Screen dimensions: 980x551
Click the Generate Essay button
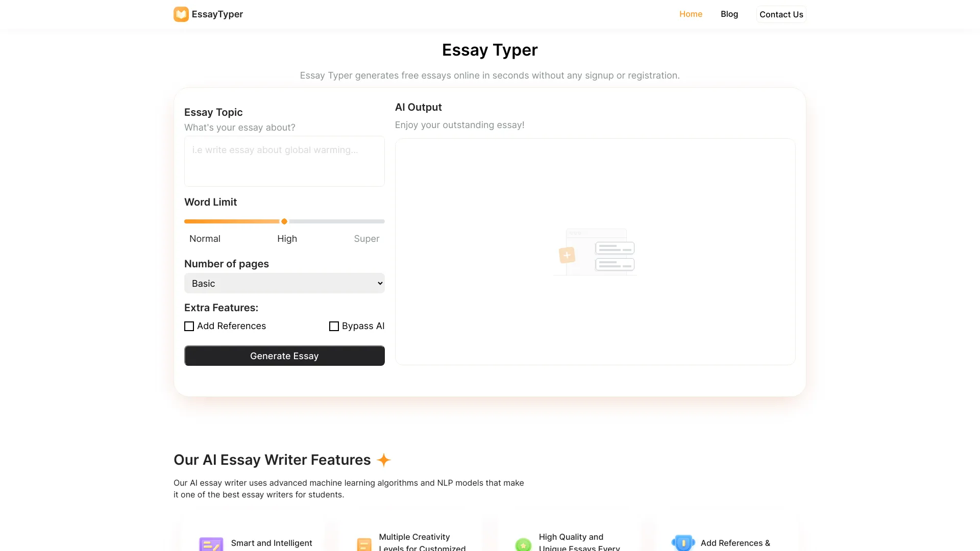click(284, 355)
